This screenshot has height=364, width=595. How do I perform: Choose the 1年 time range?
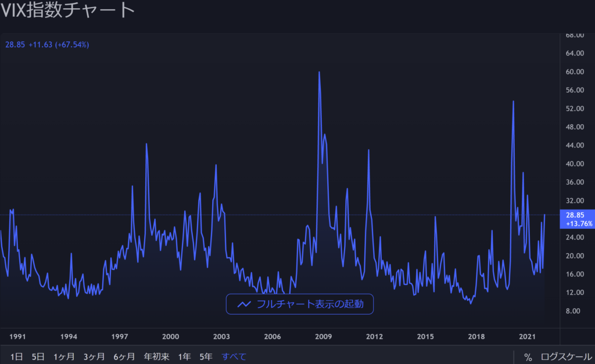[185, 357]
